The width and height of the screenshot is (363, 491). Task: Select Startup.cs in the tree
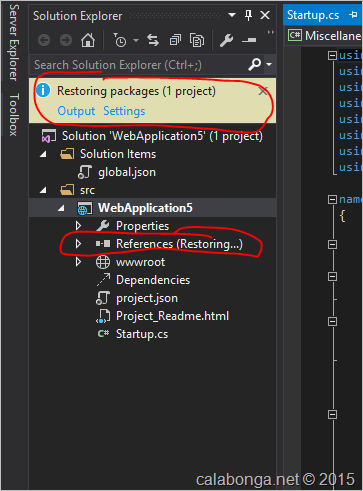pyautogui.click(x=142, y=334)
